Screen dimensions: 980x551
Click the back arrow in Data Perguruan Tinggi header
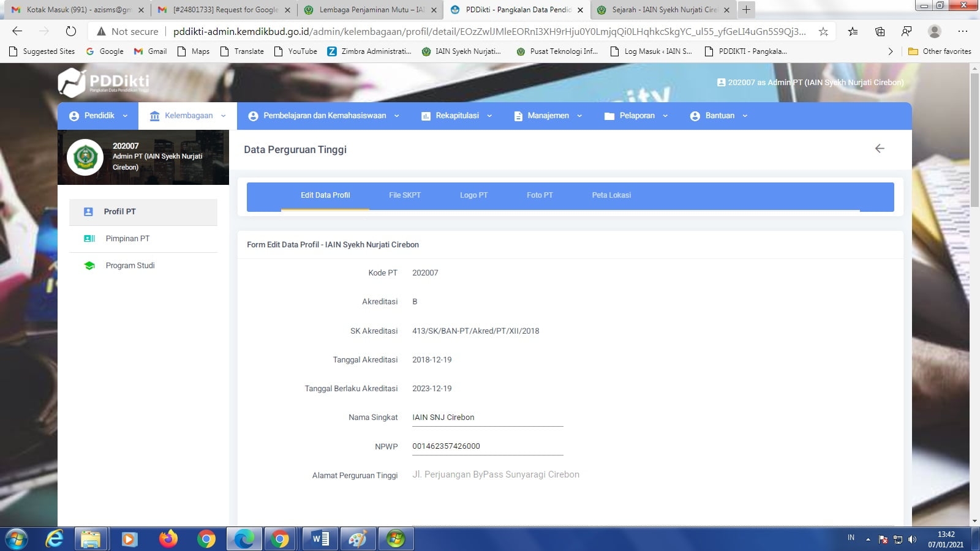[880, 149]
